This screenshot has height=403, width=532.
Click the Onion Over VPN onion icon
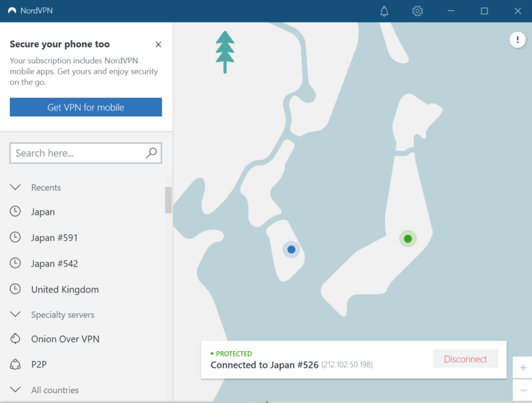coord(15,338)
